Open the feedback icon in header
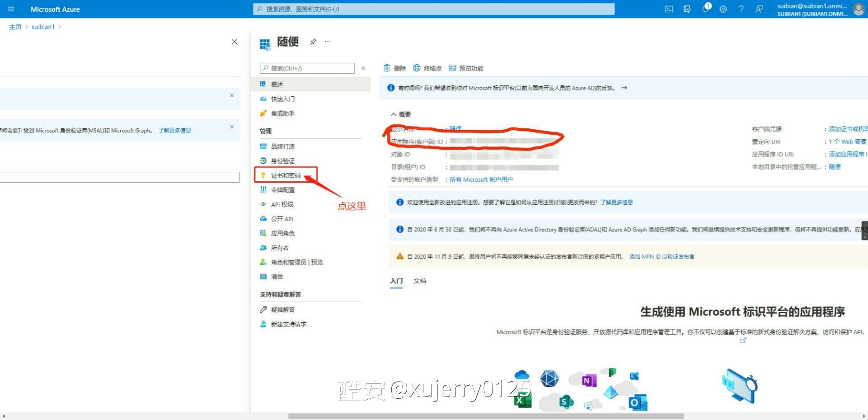 (759, 9)
